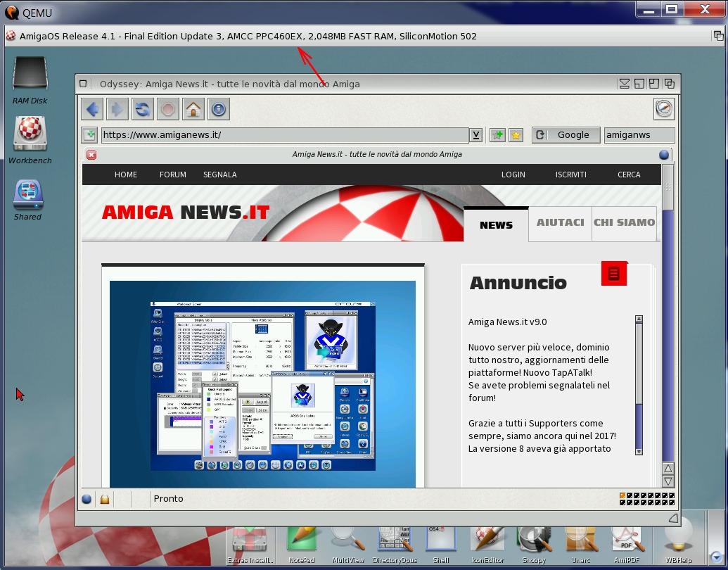
Task: Close the Amiga News.it tab with red X
Action: (91, 155)
